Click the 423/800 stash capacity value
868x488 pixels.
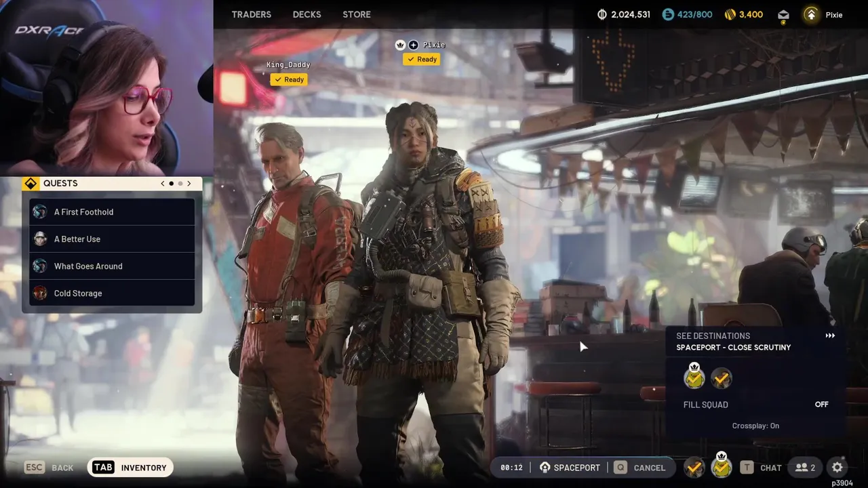pyautogui.click(x=695, y=14)
